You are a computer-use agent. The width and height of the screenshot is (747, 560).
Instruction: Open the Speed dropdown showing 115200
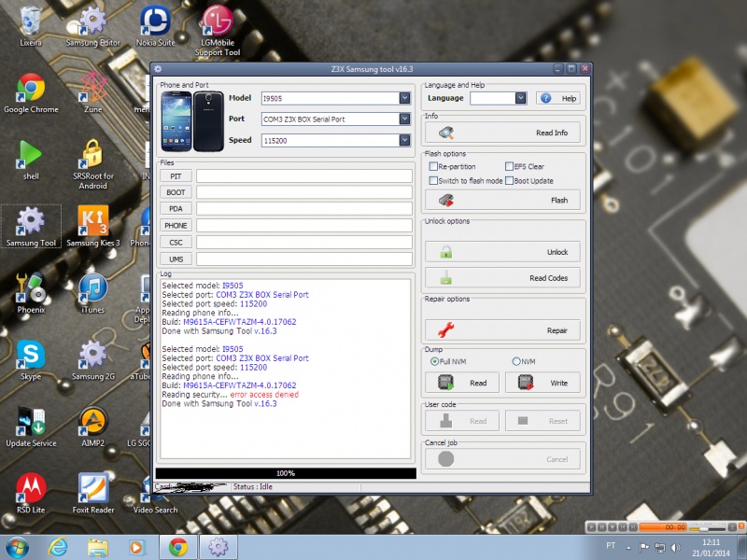404,140
